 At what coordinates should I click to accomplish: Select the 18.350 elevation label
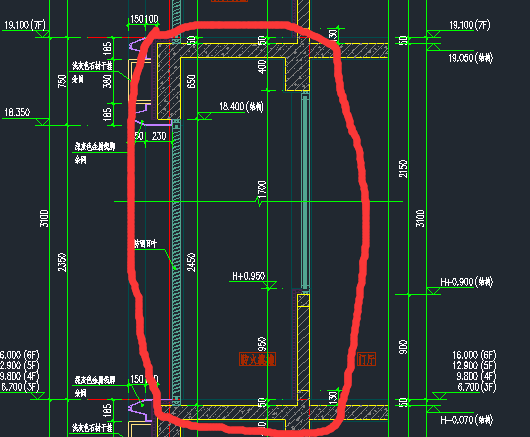tap(17, 112)
